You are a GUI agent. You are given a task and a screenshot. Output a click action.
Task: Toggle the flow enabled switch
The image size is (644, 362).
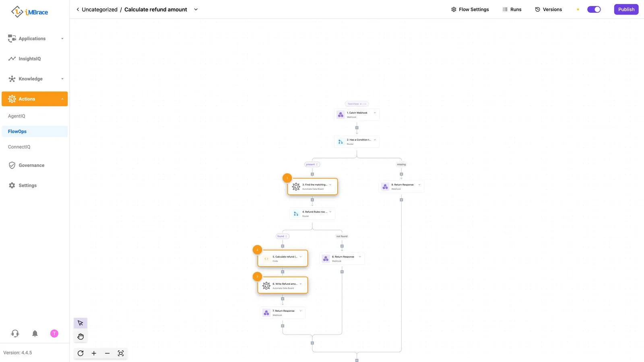594,9
